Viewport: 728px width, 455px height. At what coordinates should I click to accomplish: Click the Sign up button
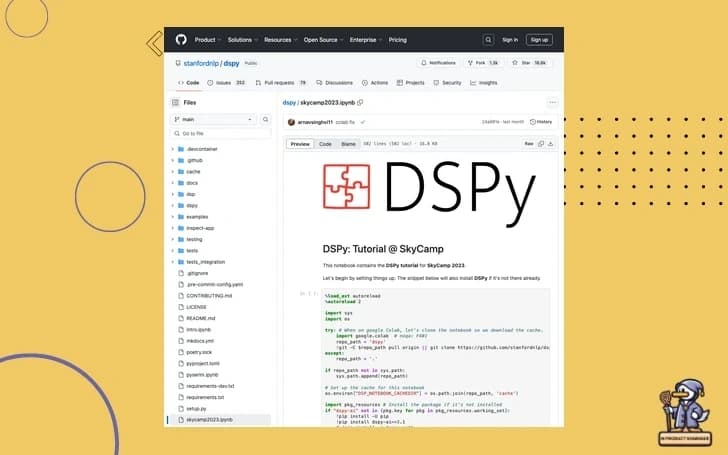[539, 40]
